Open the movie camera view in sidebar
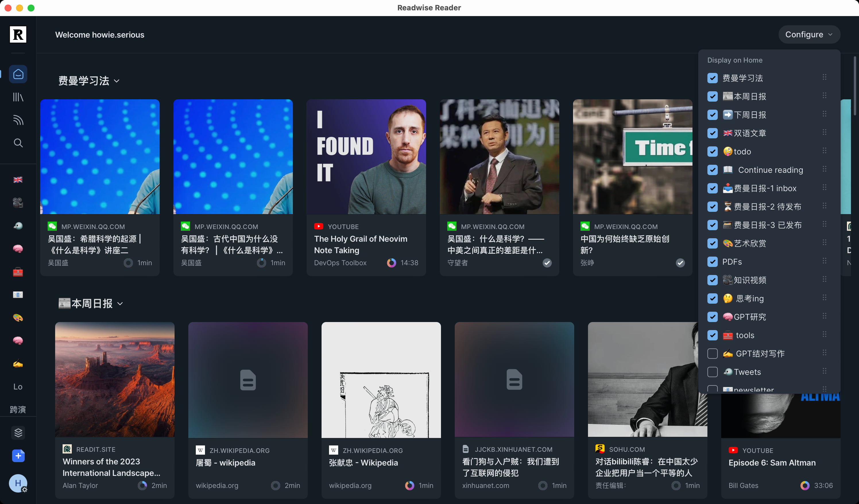This screenshot has width=859, height=504. 18,203
